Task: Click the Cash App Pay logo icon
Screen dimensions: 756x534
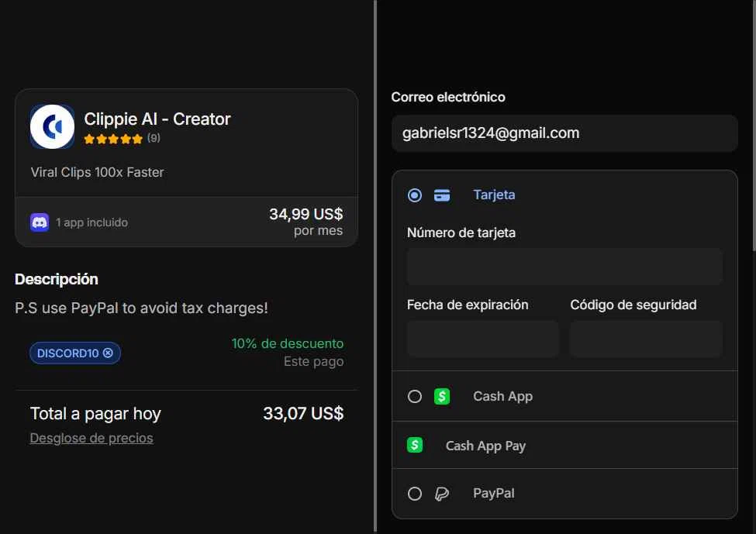Action: tap(415, 445)
